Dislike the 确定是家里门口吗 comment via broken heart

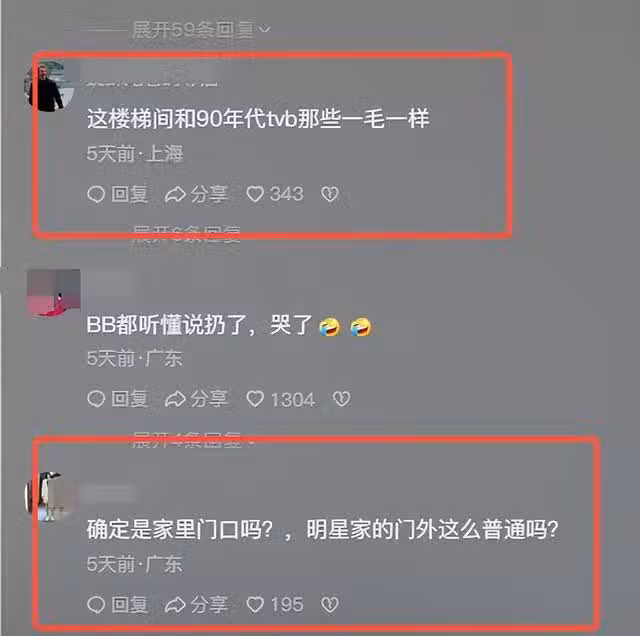click(330, 605)
